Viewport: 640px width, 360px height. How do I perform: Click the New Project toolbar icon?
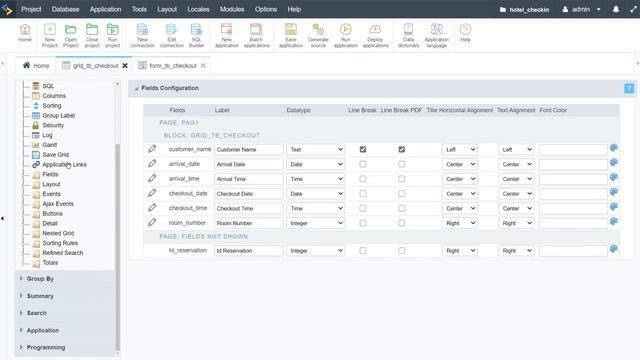(x=50, y=36)
